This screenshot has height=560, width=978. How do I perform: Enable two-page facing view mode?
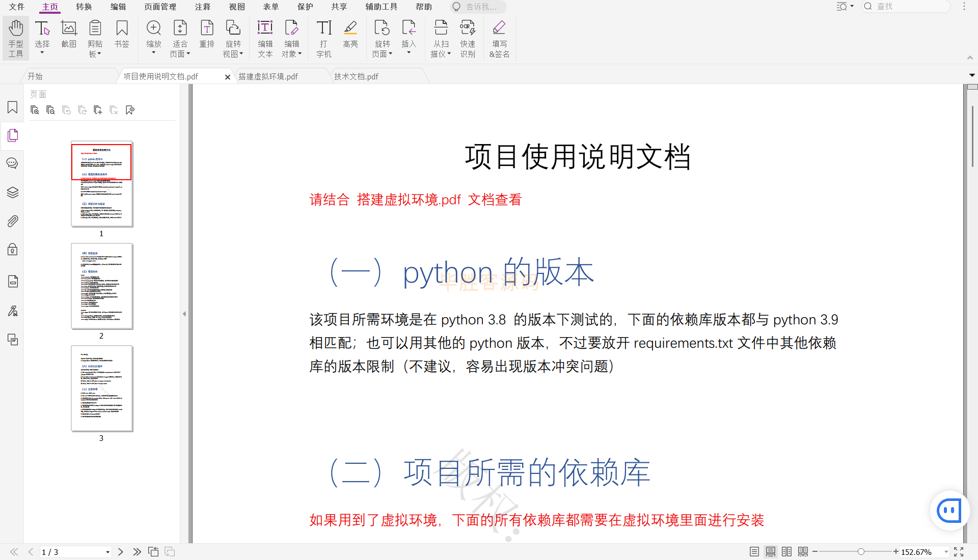(x=786, y=552)
